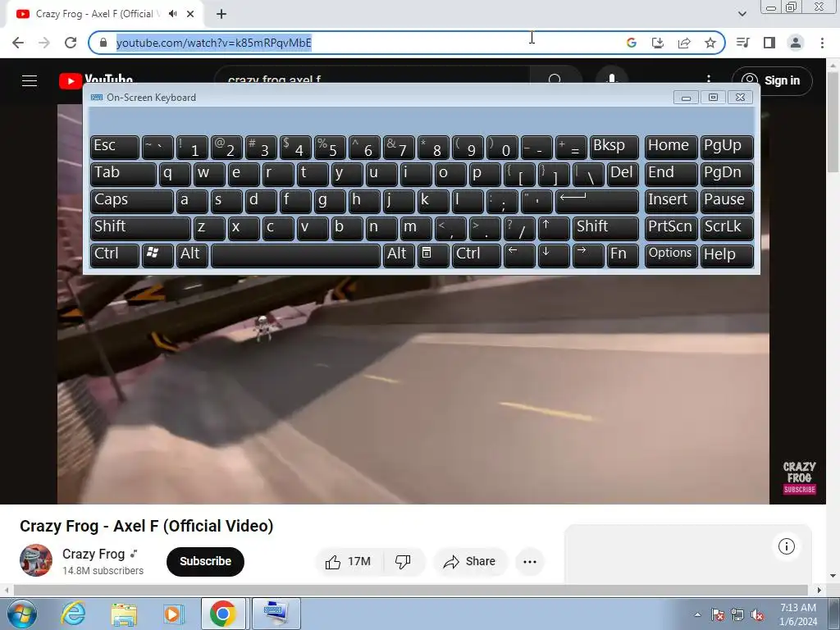
Task: Toggle the right Ctrl key
Action: pyautogui.click(x=477, y=254)
